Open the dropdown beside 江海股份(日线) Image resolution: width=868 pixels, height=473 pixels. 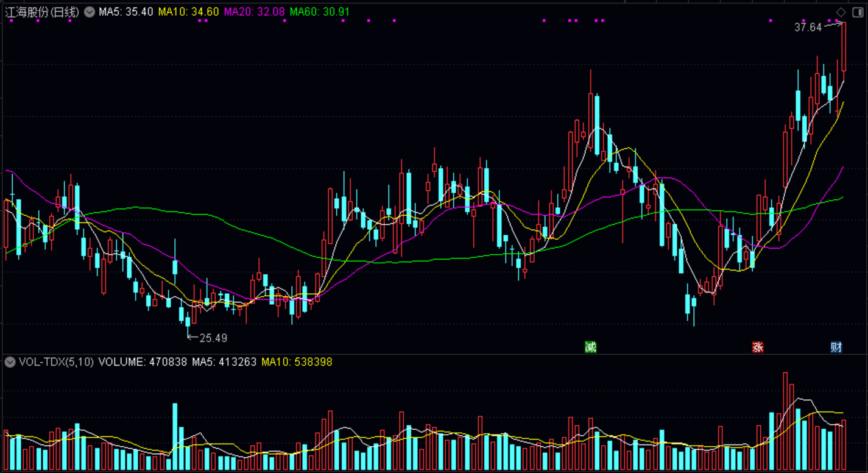pos(90,12)
